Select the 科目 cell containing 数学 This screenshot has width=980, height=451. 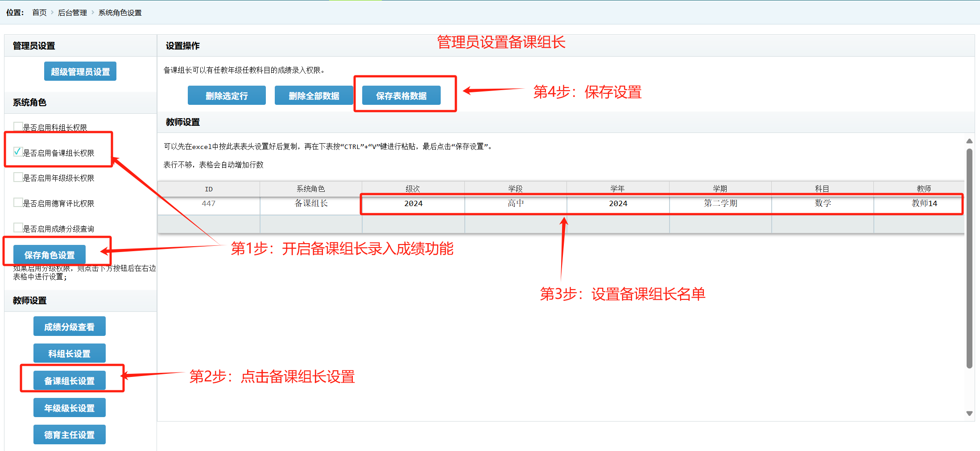tap(823, 203)
